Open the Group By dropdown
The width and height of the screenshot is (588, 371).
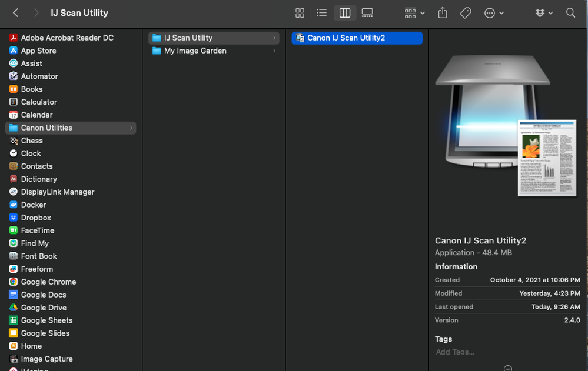[x=414, y=13]
